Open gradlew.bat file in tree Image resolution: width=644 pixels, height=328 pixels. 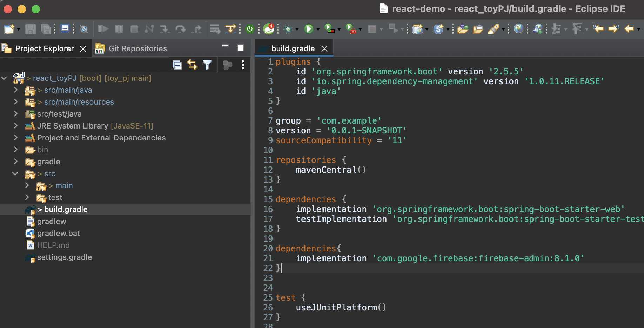click(x=58, y=234)
